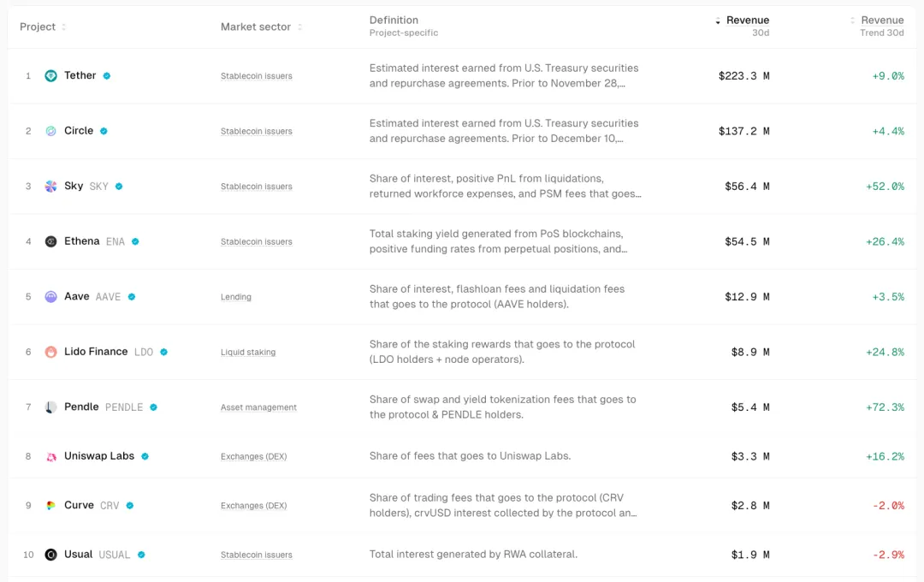Click the Ethena project logo icon
The image size is (924, 582).
click(51, 241)
